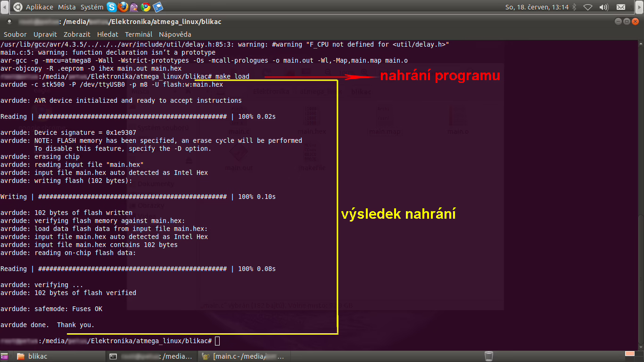Click the show desktop button in bottom-left
The image size is (644, 362).
pyautogui.click(x=4, y=356)
